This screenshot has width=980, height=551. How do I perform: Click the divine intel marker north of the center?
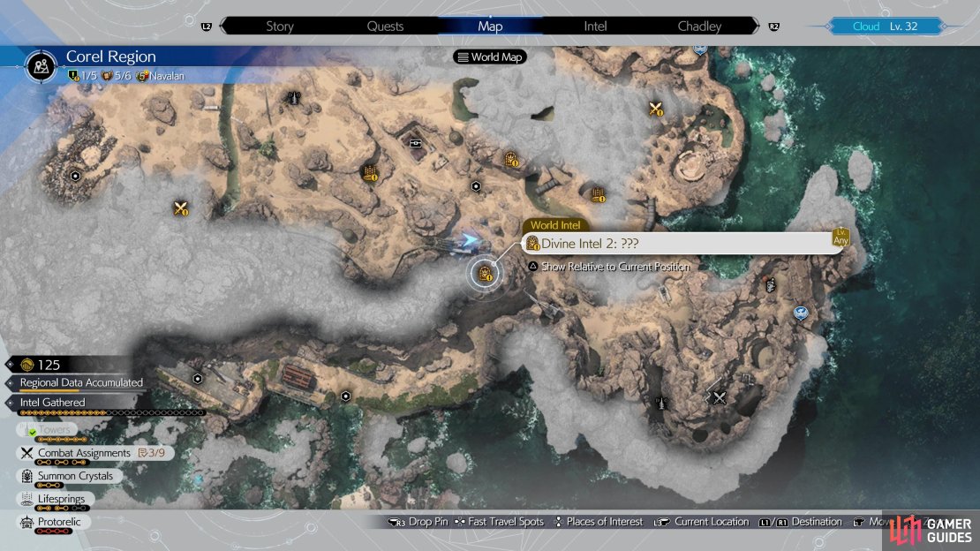[511, 160]
